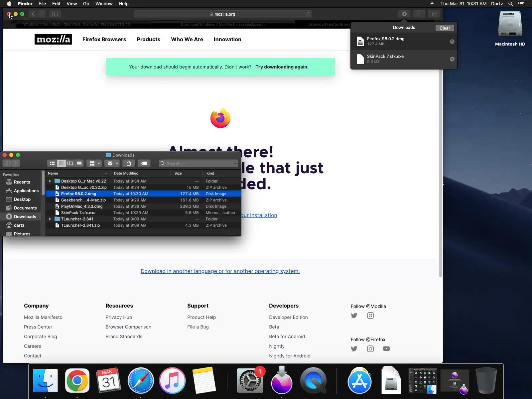Viewport: 532px width, 399px height.
Task: Sort Finder list by Kind column
Action: click(222, 173)
